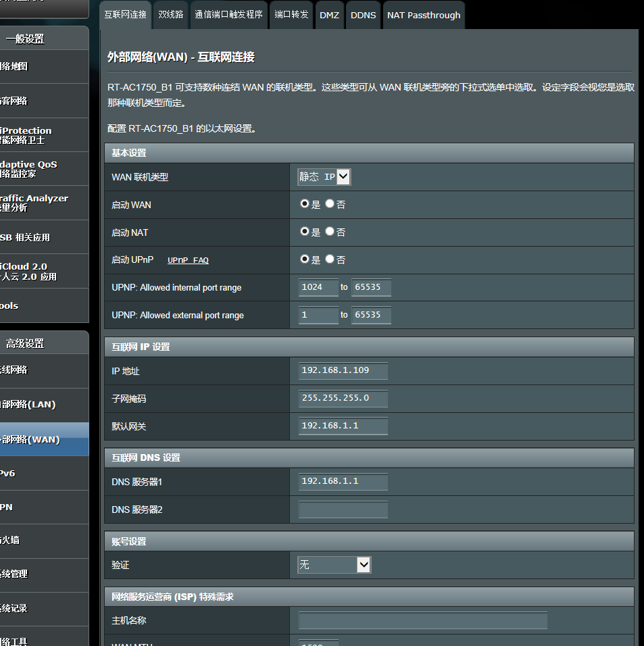
Task: Select 否 for 启动 NAT
Action: 330,231
